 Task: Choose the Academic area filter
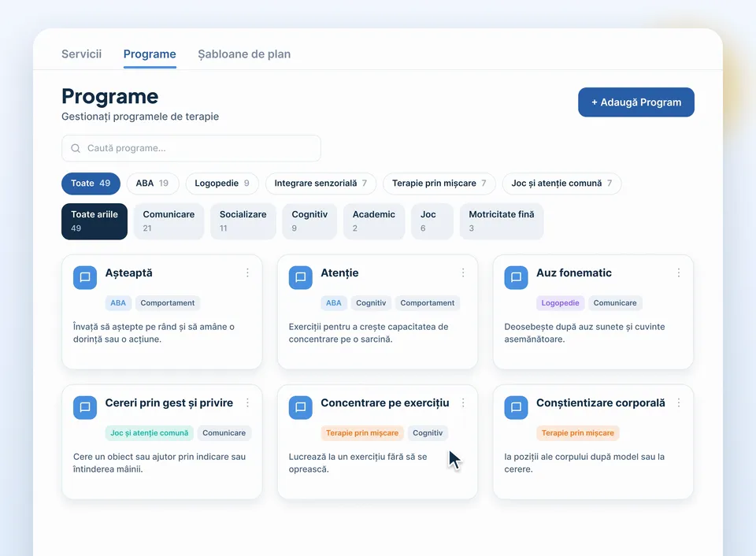373,221
